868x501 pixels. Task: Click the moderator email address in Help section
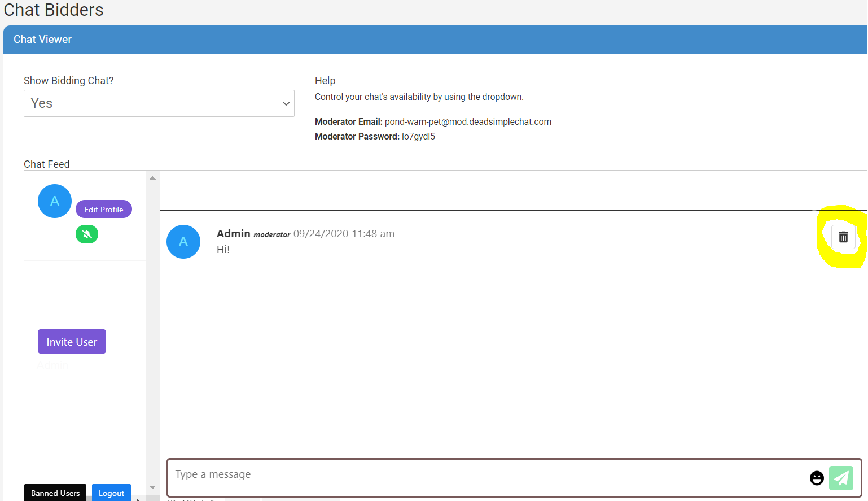467,121
